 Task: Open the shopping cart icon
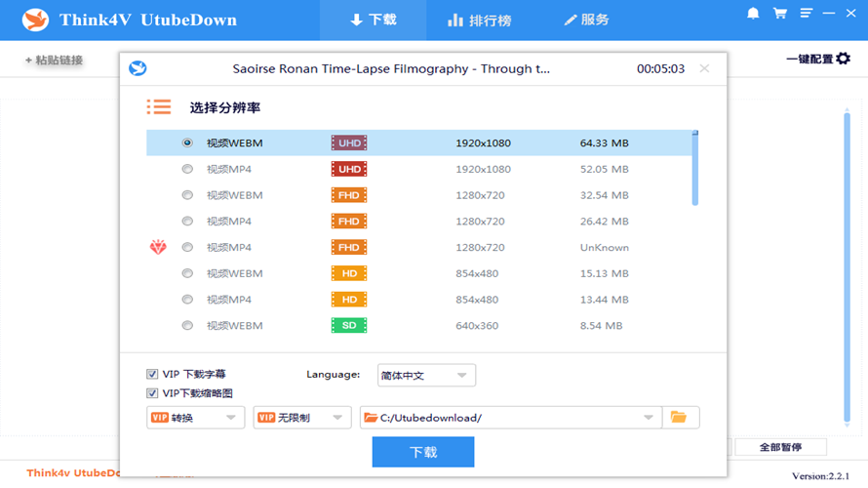780,14
